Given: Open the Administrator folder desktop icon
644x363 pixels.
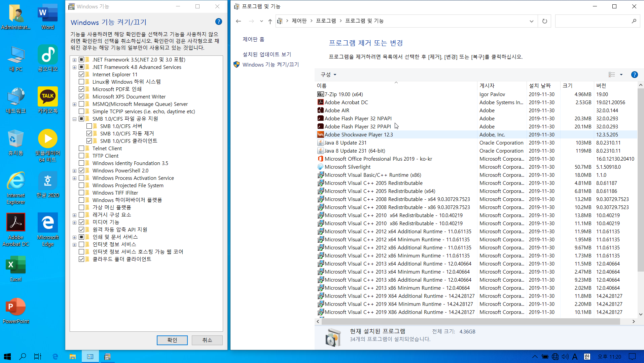Looking at the screenshot, I should click(x=16, y=17).
